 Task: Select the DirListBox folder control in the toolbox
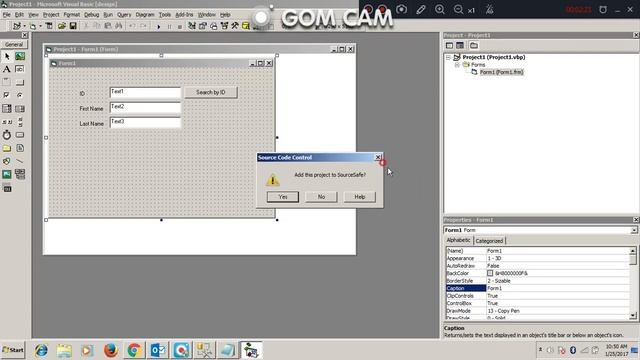[x=7, y=148]
